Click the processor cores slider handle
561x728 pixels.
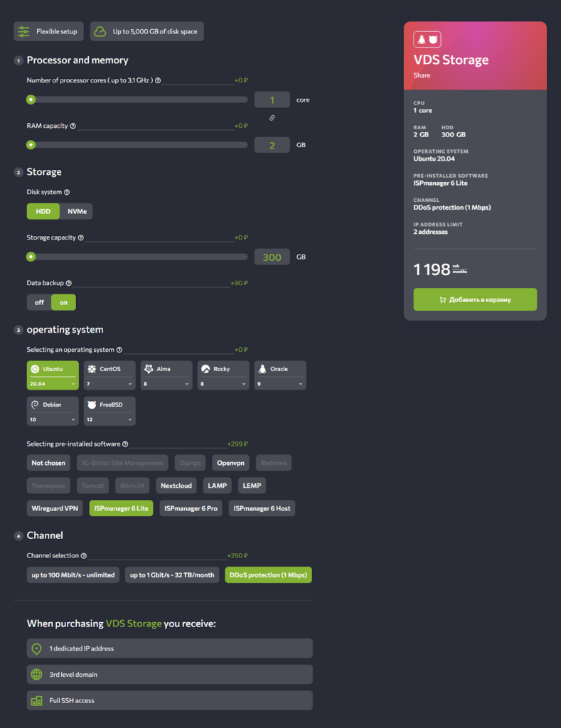(x=31, y=100)
